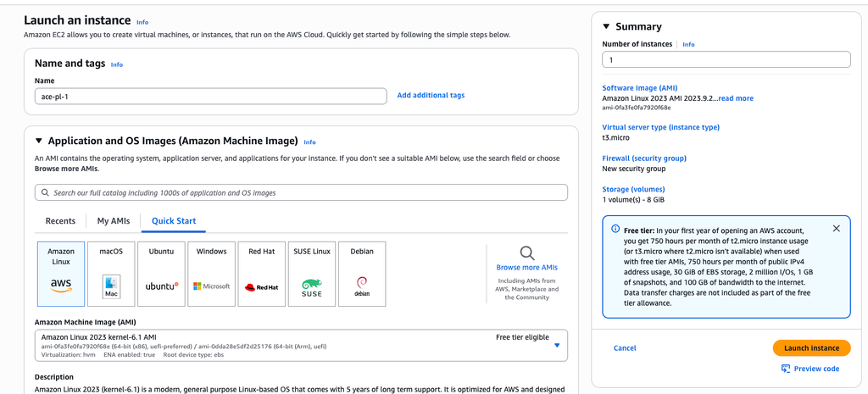Click the t3.micro instance type text

coord(615,137)
